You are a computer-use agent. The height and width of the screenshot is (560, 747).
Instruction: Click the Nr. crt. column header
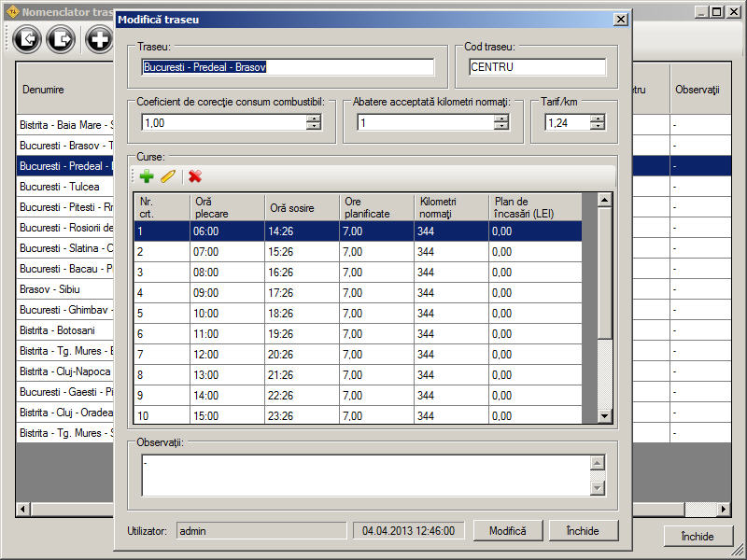(162, 207)
